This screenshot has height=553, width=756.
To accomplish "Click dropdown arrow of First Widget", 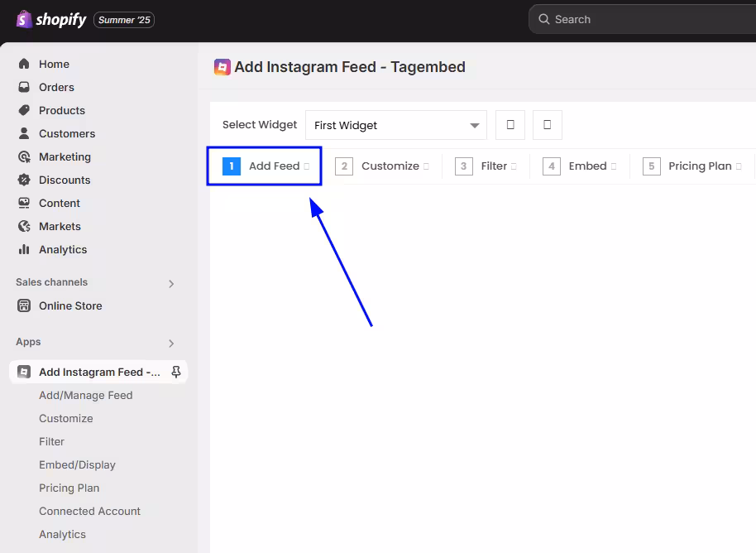I will click(x=475, y=126).
